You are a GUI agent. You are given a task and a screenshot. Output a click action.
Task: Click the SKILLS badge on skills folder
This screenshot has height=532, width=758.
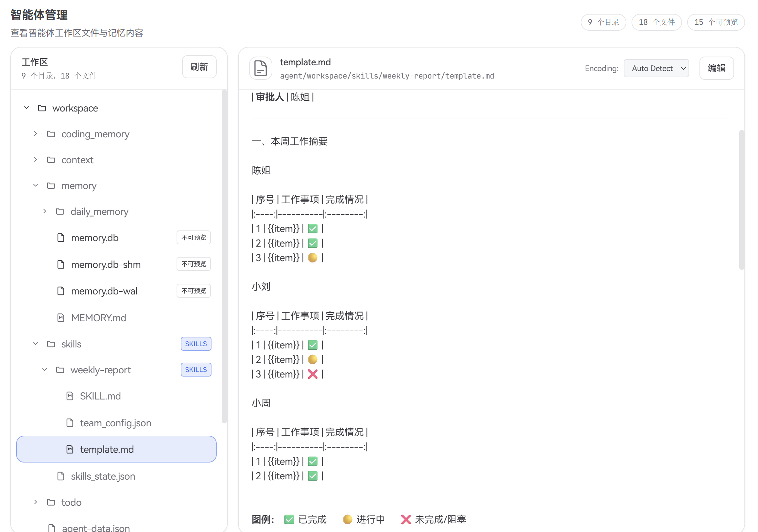coord(196,344)
